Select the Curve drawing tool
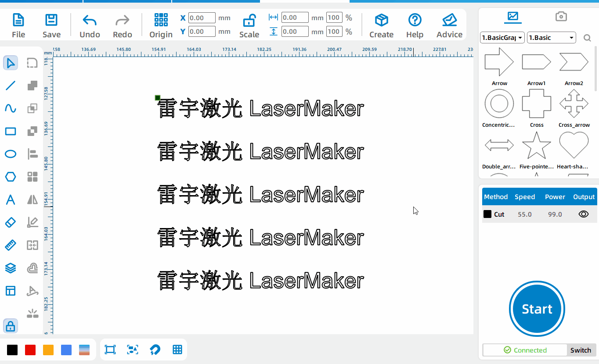The image size is (599, 364). tap(11, 108)
